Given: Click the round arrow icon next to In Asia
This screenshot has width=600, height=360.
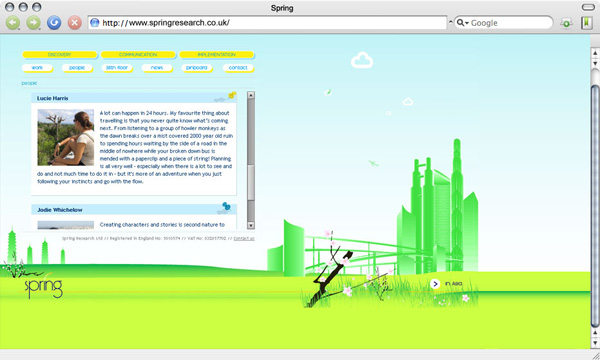Looking at the screenshot, I should pyautogui.click(x=435, y=284).
